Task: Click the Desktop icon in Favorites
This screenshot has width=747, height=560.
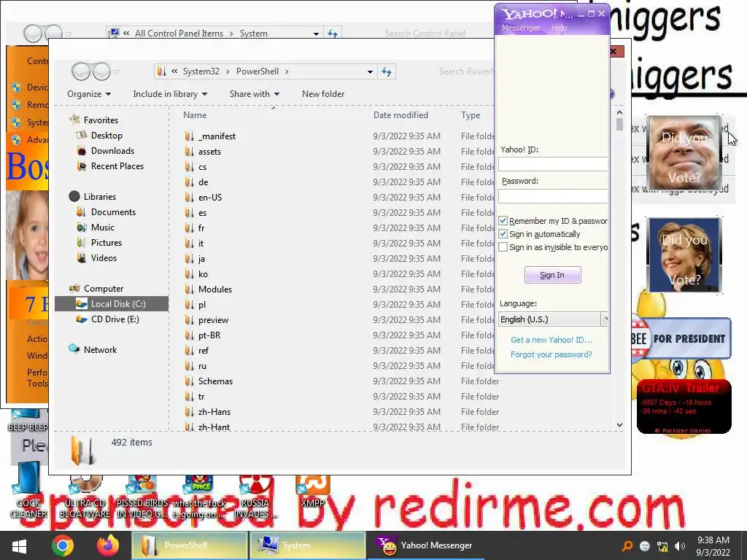Action: [82, 135]
